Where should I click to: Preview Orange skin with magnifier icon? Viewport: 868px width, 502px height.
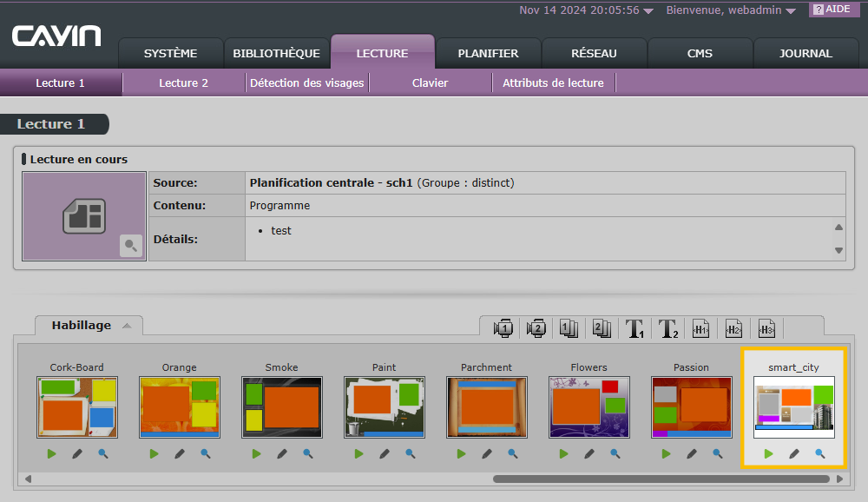click(206, 453)
